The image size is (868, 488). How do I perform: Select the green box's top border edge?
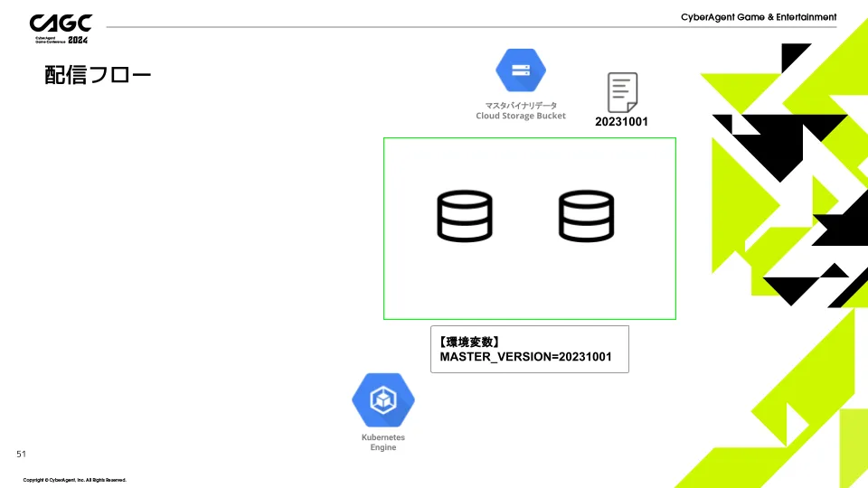(530, 138)
